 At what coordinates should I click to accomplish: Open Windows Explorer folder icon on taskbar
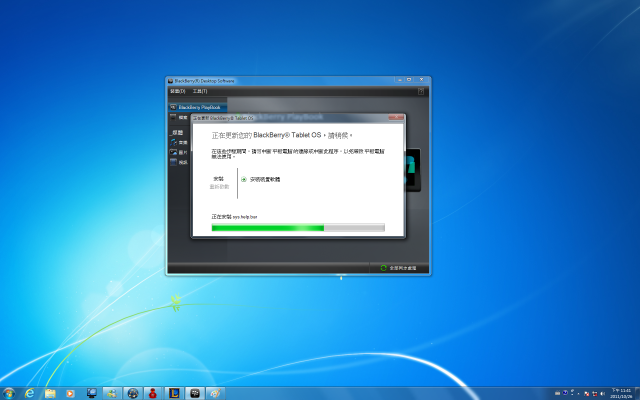tap(50, 393)
